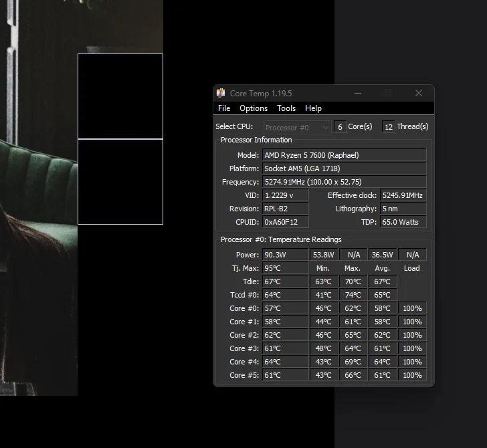Click the Max. column header

coord(353,268)
